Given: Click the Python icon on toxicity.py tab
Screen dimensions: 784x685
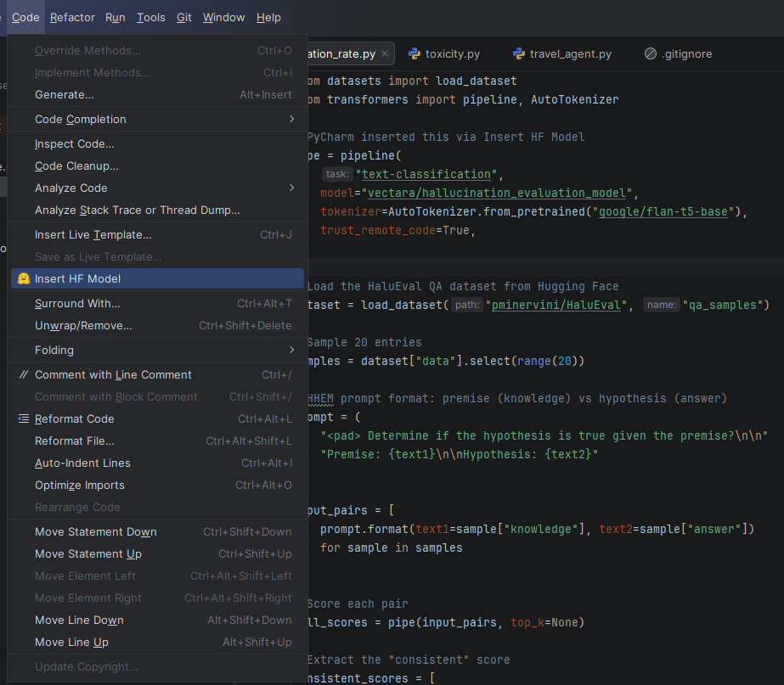Looking at the screenshot, I should 415,54.
